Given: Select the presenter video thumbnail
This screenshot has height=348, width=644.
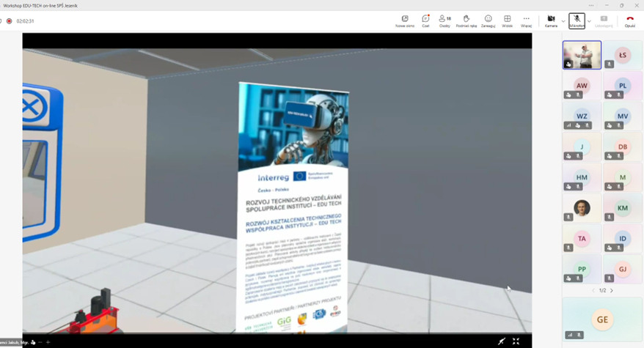Looking at the screenshot, I should [582, 55].
